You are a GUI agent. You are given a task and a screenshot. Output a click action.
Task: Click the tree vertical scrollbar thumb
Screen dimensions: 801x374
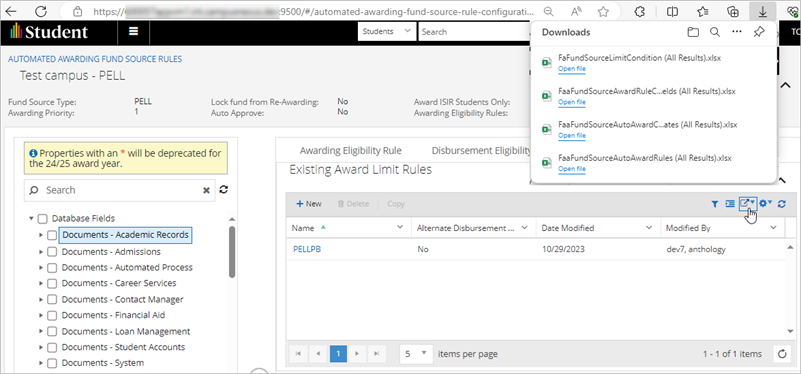tap(232, 252)
